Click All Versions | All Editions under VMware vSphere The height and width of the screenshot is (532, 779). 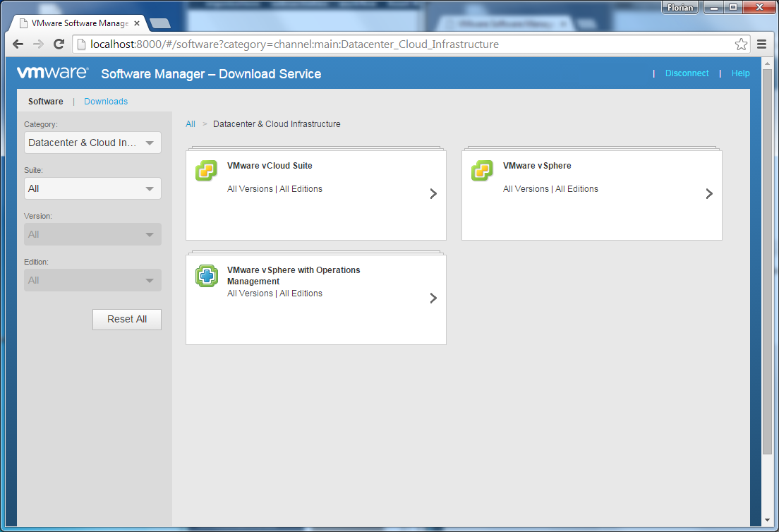[550, 189]
